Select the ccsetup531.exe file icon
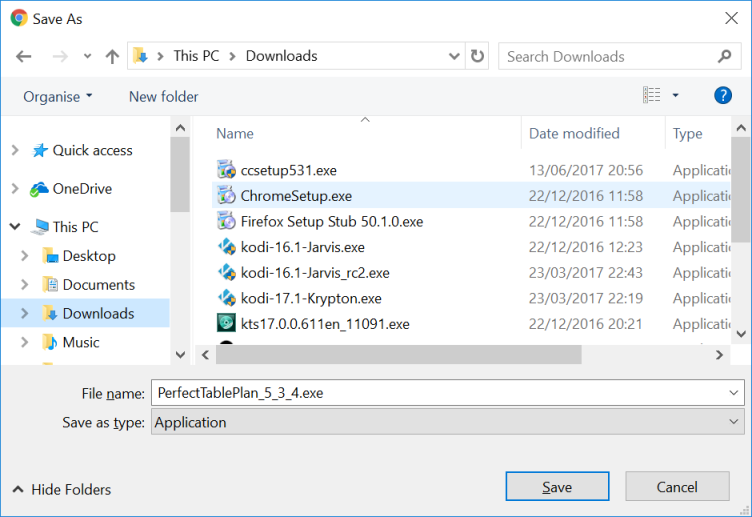The height and width of the screenshot is (517, 752). point(226,170)
